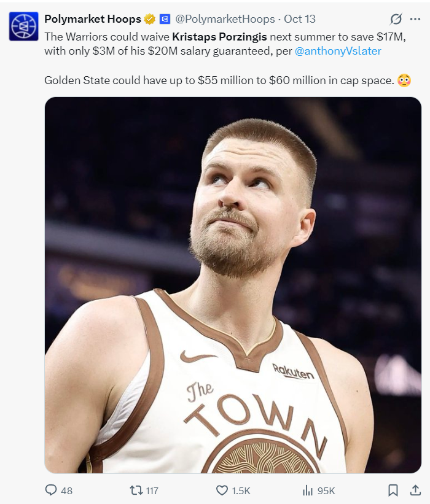The height and width of the screenshot is (504, 430).
Task: Open the Grok slashed-circle icon
Action: click(x=396, y=19)
